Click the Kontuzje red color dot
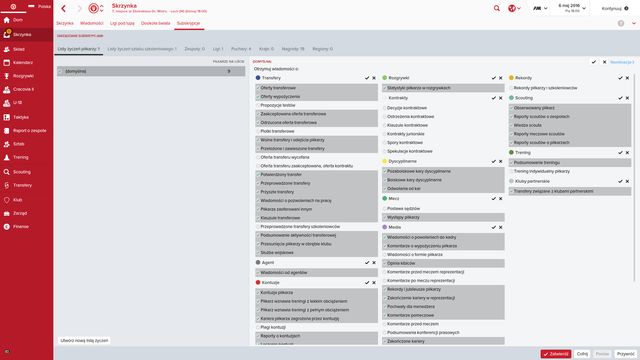The width and height of the screenshot is (640, 360). 258,282
